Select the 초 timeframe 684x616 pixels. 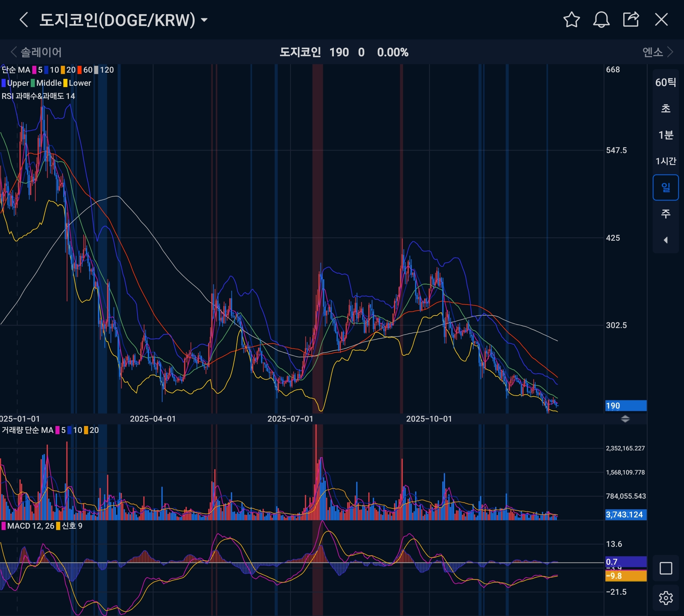click(666, 109)
